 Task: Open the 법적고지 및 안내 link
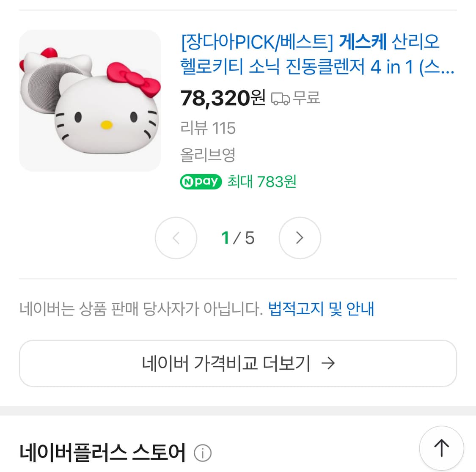click(x=320, y=309)
